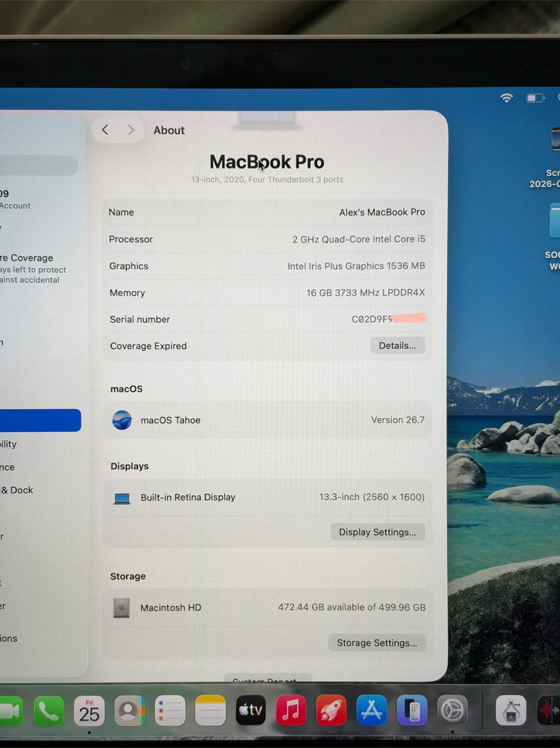Click the MacBook Pro model heading

tap(267, 162)
